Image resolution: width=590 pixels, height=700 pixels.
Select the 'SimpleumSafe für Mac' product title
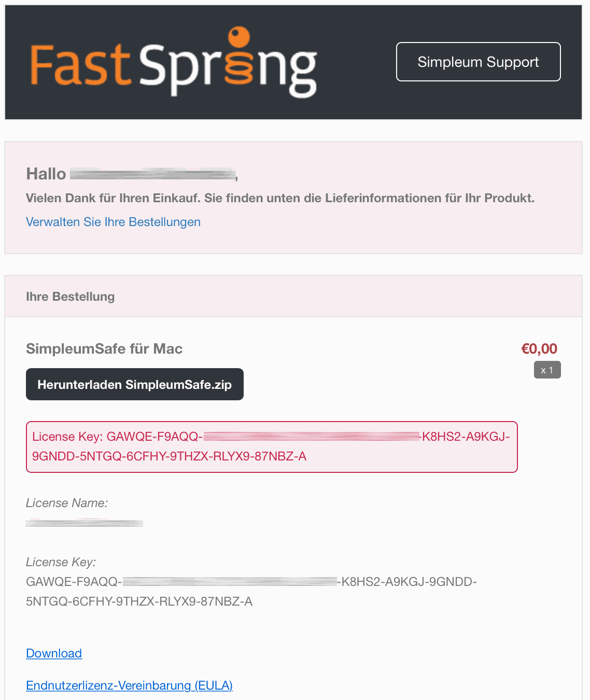[104, 348]
